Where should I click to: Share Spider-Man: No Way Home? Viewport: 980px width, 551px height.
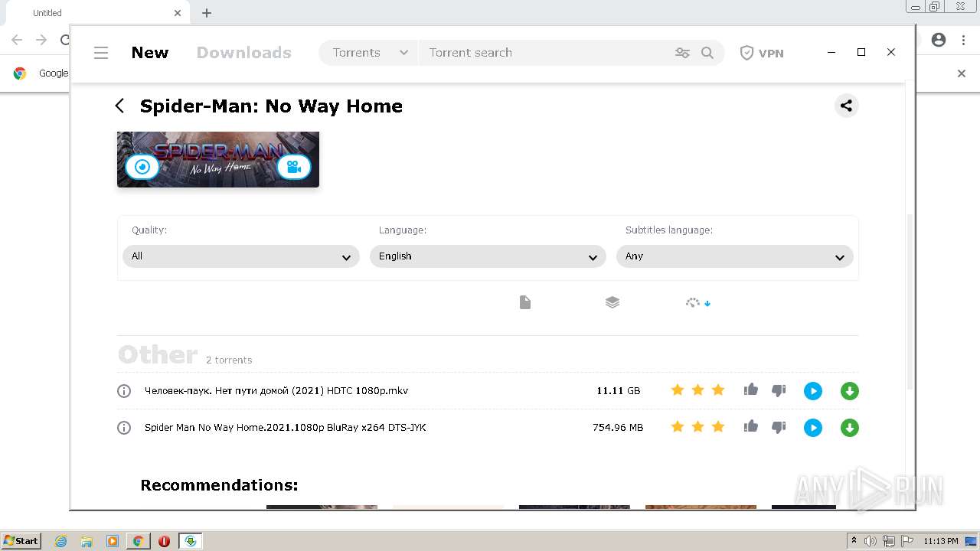pyautogui.click(x=846, y=106)
